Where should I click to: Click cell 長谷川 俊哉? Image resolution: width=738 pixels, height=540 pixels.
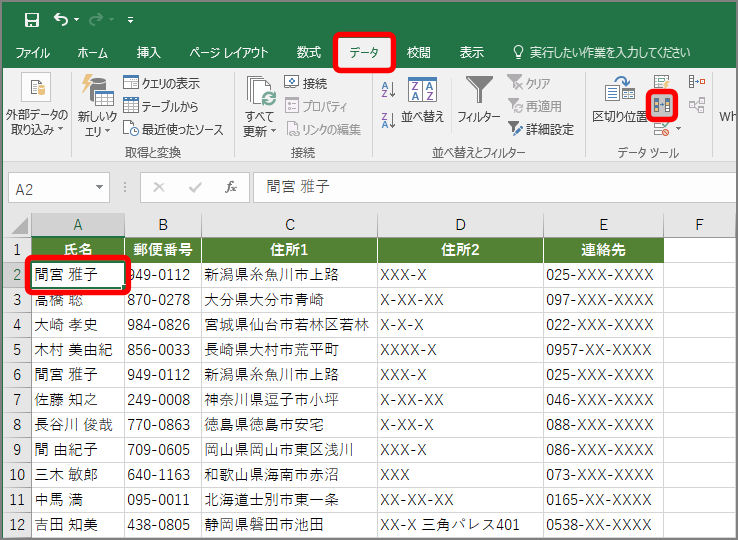tap(78, 425)
